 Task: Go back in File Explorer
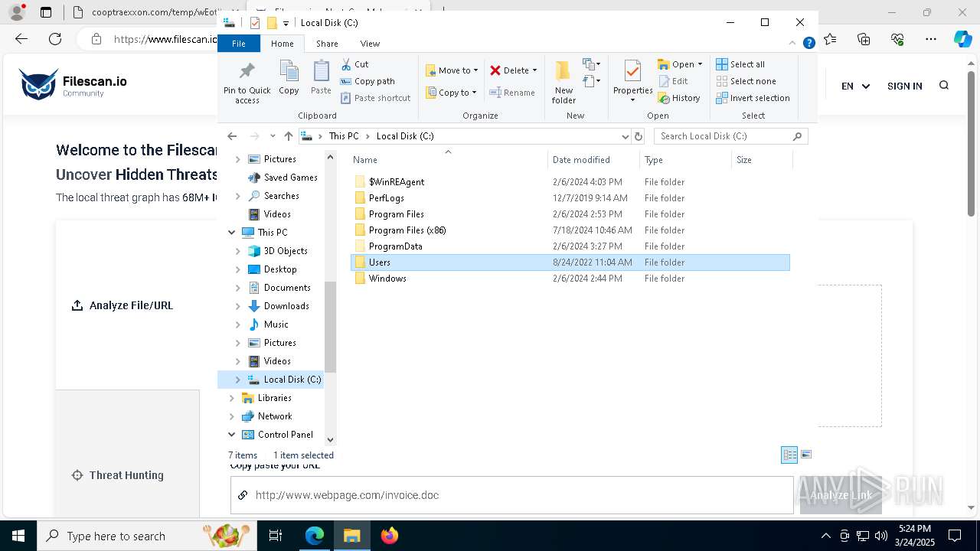tap(232, 136)
